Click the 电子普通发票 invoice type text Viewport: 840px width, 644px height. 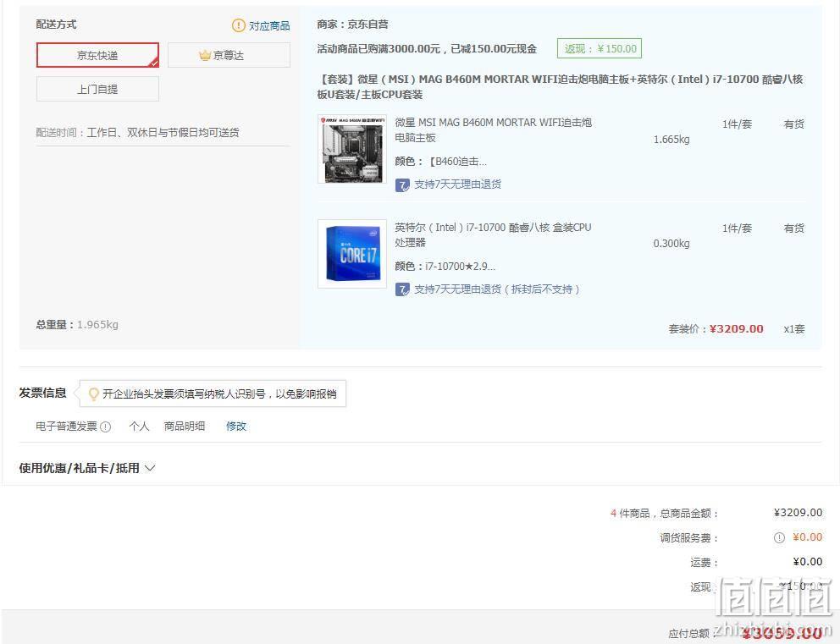point(66,427)
